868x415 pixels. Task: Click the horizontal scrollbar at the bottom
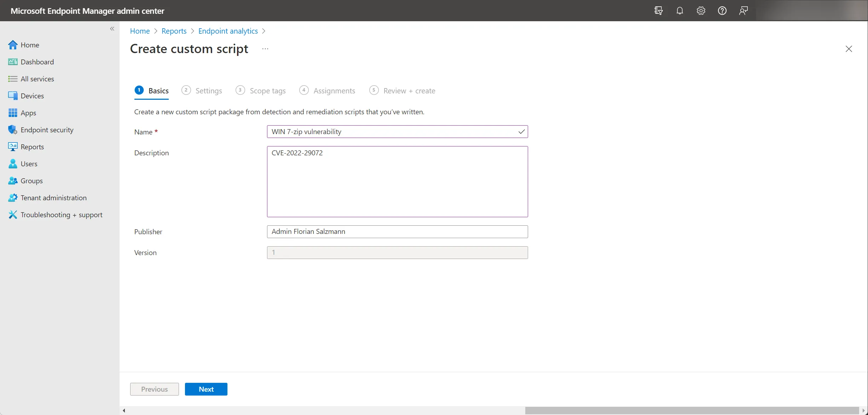(692, 410)
